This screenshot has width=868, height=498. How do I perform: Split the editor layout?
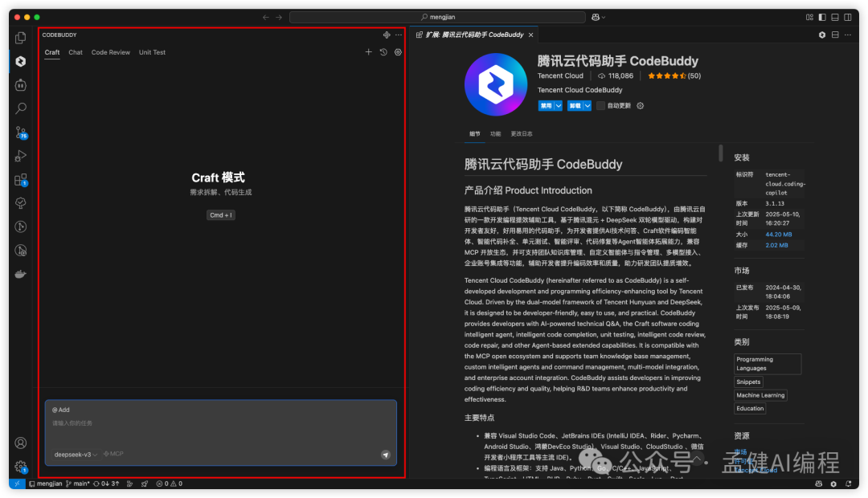click(x=835, y=35)
